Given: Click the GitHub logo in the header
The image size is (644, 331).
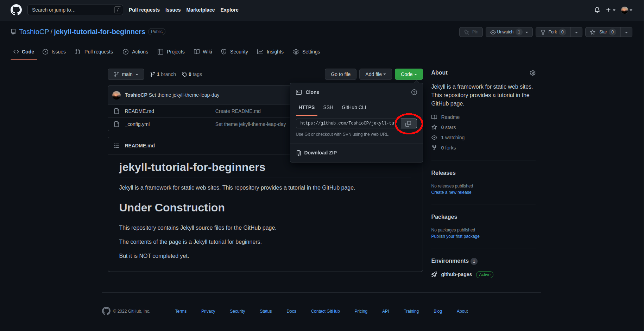Looking at the screenshot, I should 16,10.
